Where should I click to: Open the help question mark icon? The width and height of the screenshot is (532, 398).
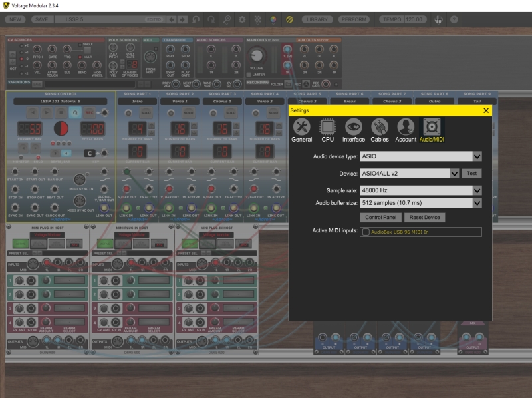[454, 20]
